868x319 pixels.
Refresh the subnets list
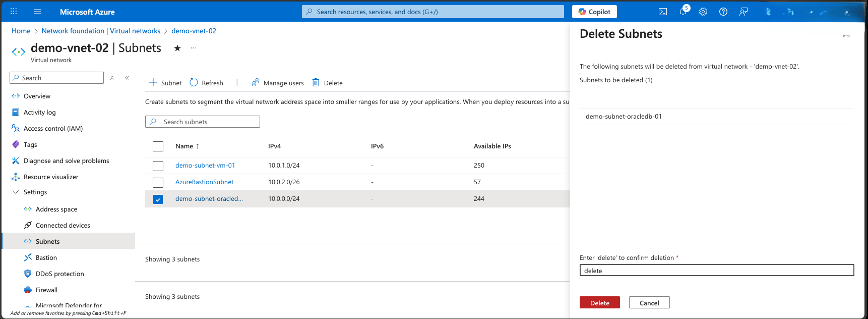pos(207,83)
